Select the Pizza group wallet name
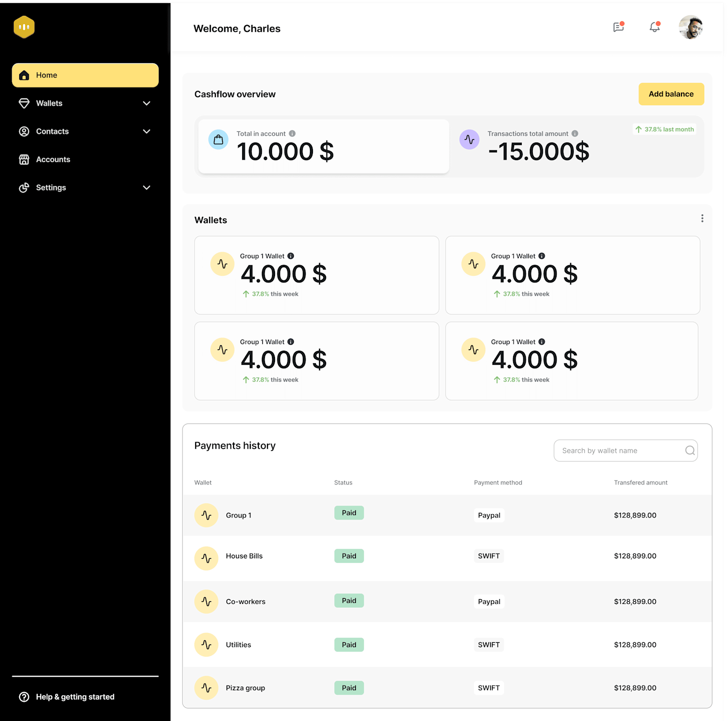Screen dimensions: 728x721 tap(245, 688)
